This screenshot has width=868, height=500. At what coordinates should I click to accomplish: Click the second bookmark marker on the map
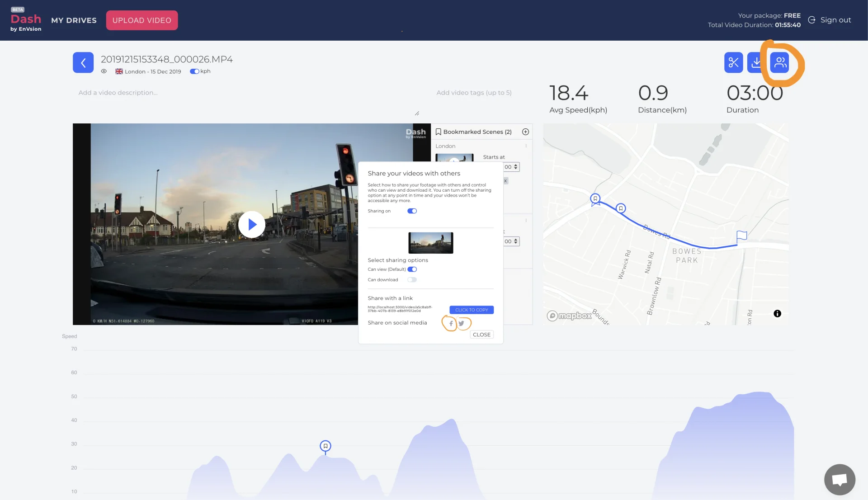(x=621, y=209)
